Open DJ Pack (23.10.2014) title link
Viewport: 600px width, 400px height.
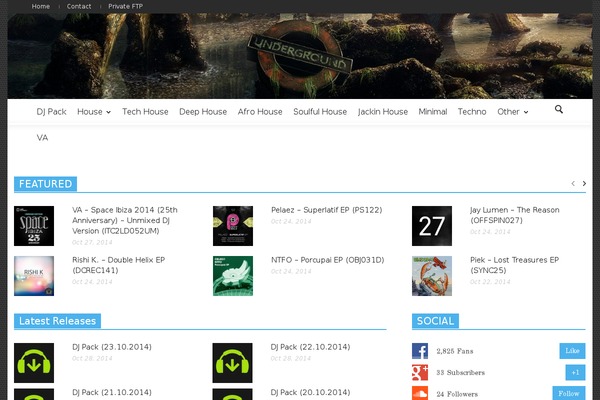pos(112,347)
